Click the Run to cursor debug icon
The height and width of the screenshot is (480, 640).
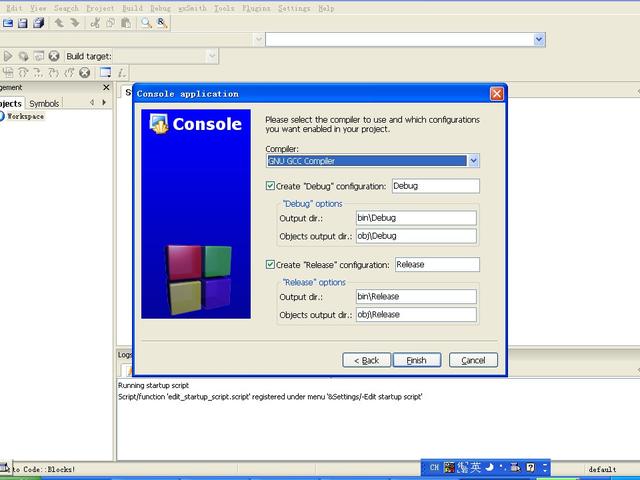pyautogui.click(x=8, y=73)
